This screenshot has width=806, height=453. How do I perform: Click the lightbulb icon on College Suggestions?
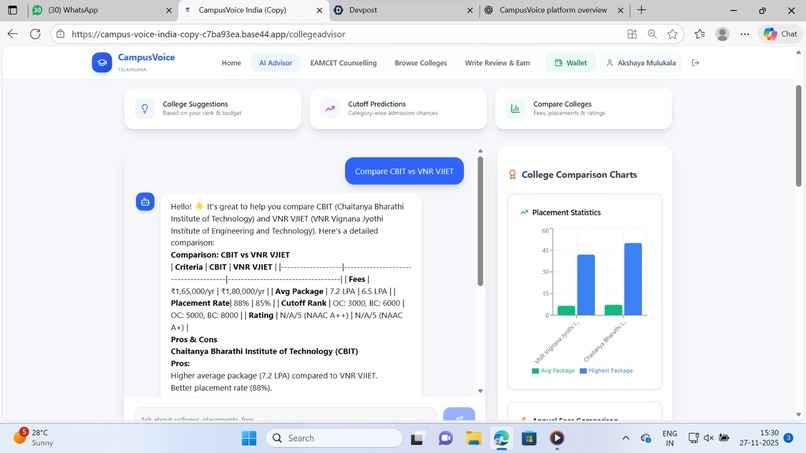(145, 108)
